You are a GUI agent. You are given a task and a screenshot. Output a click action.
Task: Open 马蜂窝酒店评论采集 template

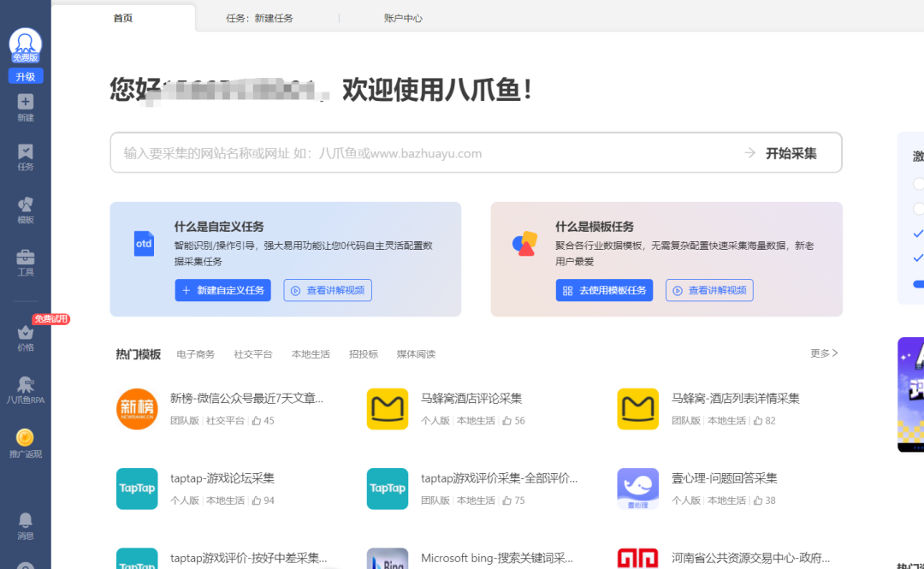tap(471, 399)
